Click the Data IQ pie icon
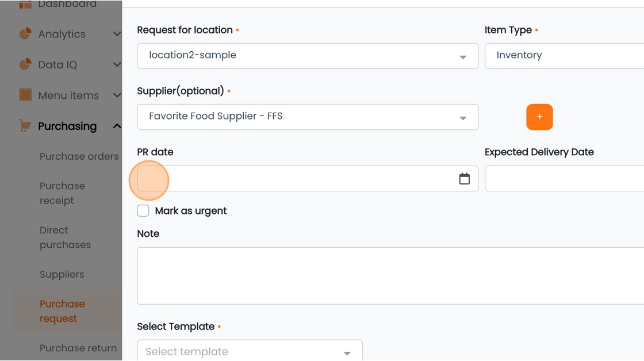 tap(25, 64)
